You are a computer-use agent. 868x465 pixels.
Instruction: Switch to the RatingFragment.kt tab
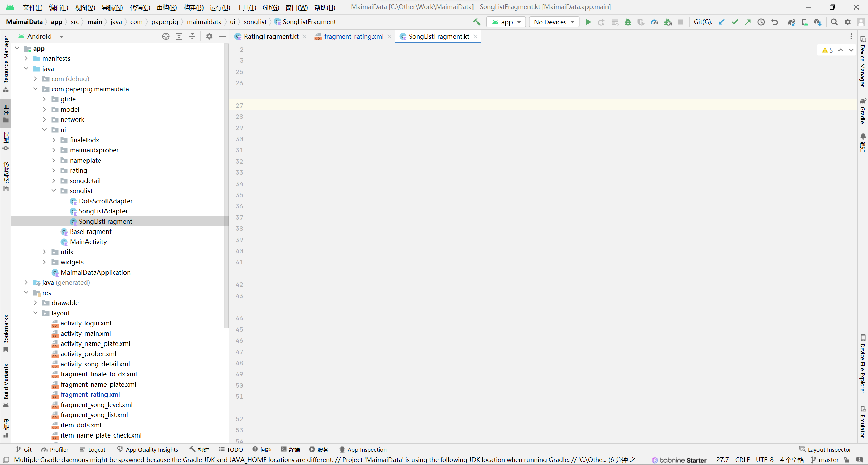click(x=271, y=36)
